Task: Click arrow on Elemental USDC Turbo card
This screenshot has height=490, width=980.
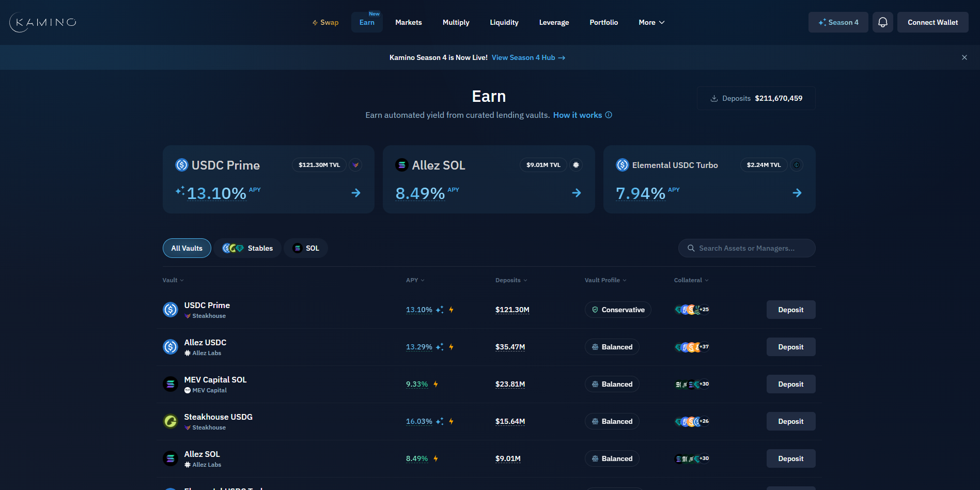Action: click(x=797, y=193)
